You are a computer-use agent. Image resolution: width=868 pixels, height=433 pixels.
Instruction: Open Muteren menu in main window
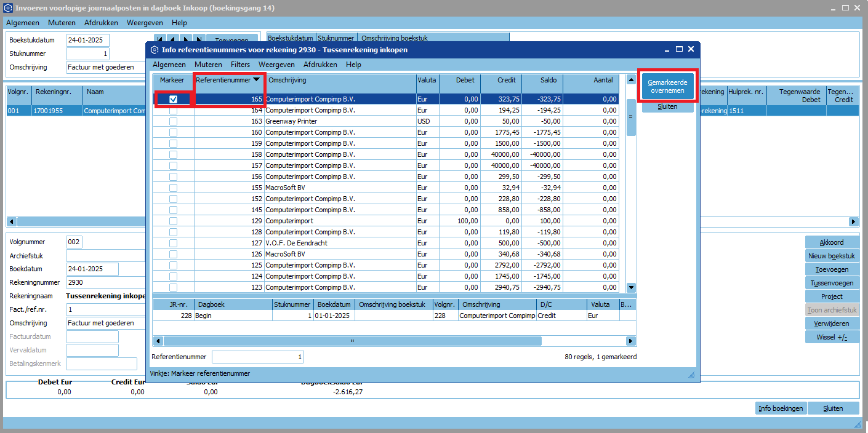[62, 23]
